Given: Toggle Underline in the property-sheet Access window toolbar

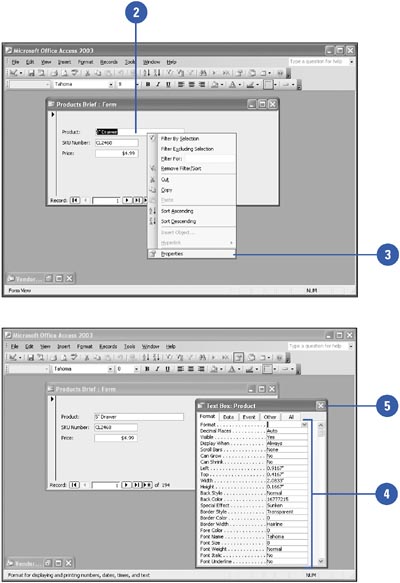Looking at the screenshot, I should pos(167,369).
